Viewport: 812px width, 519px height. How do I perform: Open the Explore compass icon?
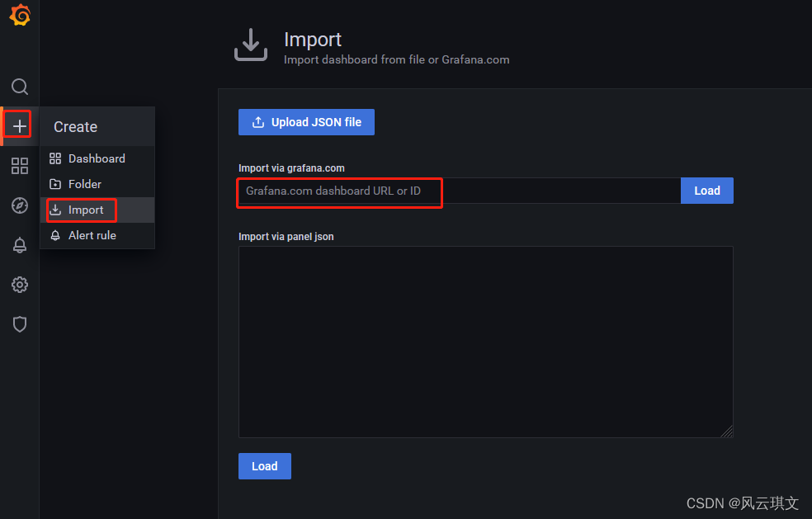pyautogui.click(x=19, y=205)
